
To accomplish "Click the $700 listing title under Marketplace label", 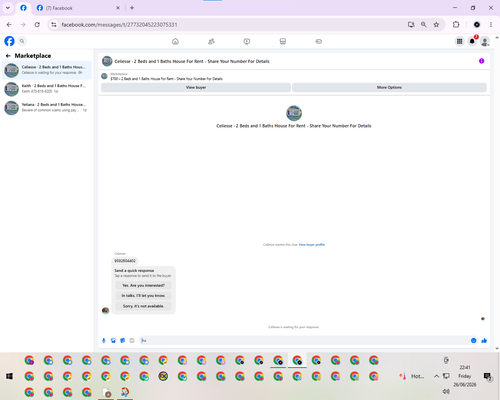I will [x=167, y=79].
